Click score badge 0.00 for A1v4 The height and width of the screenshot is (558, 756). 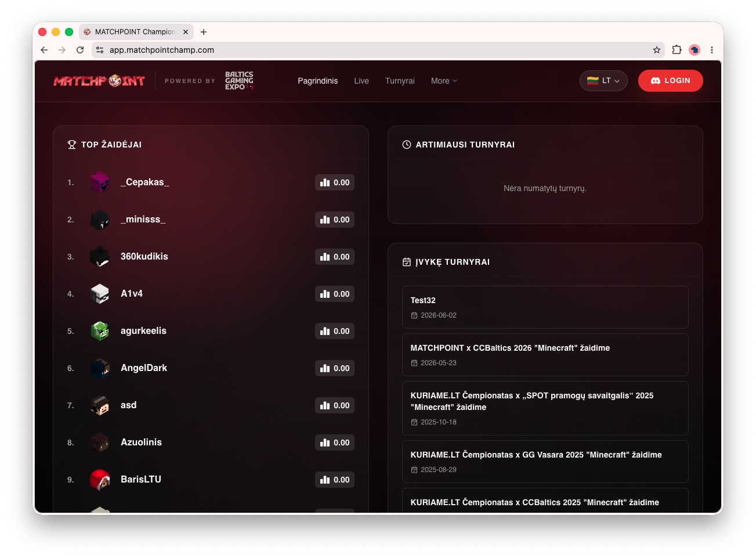pyautogui.click(x=335, y=294)
